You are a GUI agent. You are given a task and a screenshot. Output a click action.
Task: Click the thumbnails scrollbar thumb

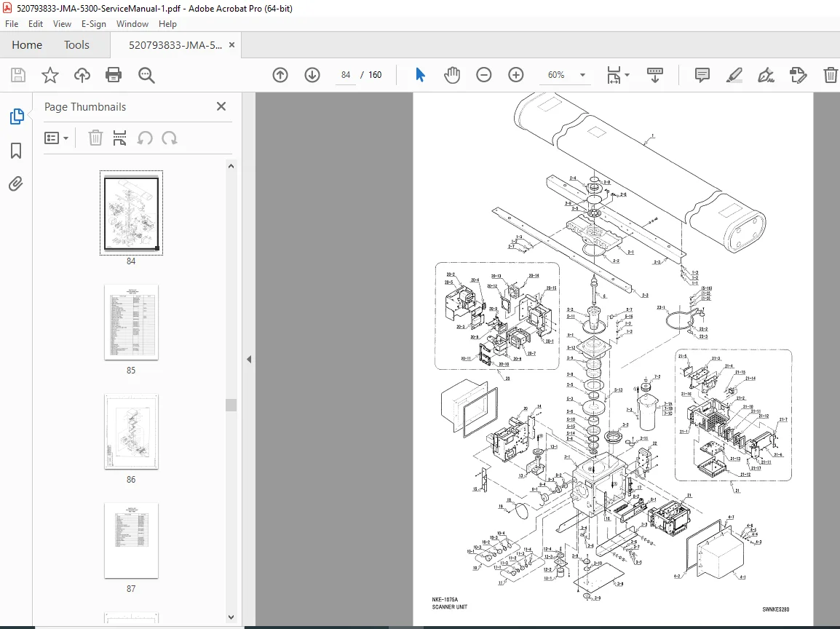point(231,405)
